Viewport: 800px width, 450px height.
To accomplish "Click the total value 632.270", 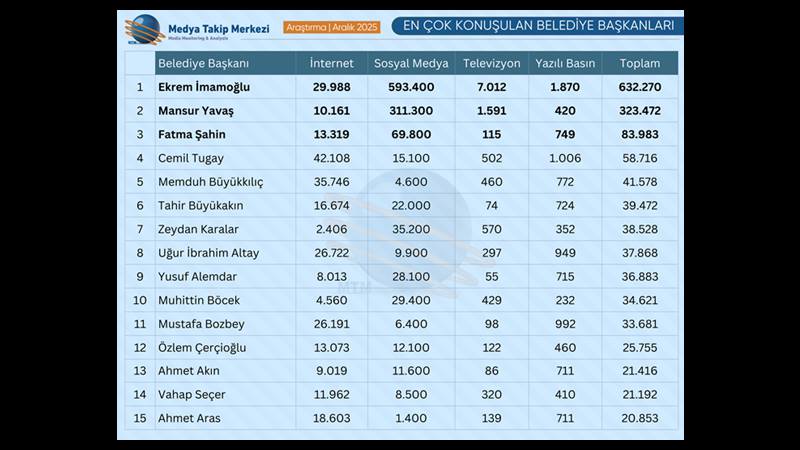I will (x=639, y=88).
